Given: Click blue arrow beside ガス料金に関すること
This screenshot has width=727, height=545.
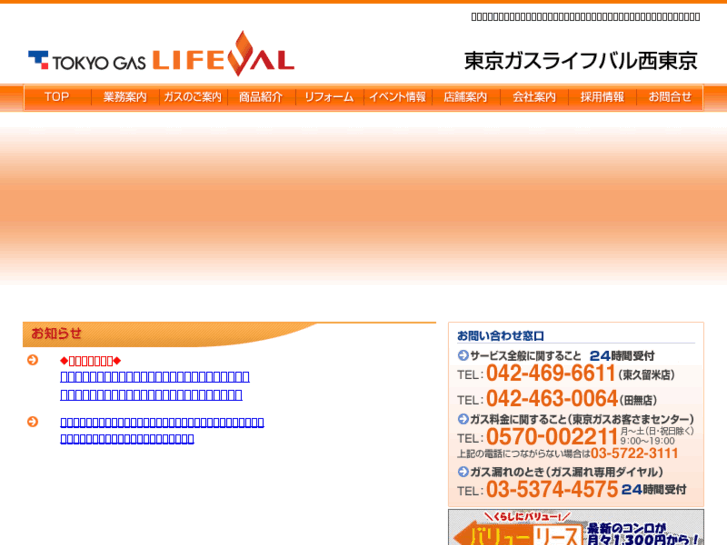Looking at the screenshot, I should coord(463,419).
